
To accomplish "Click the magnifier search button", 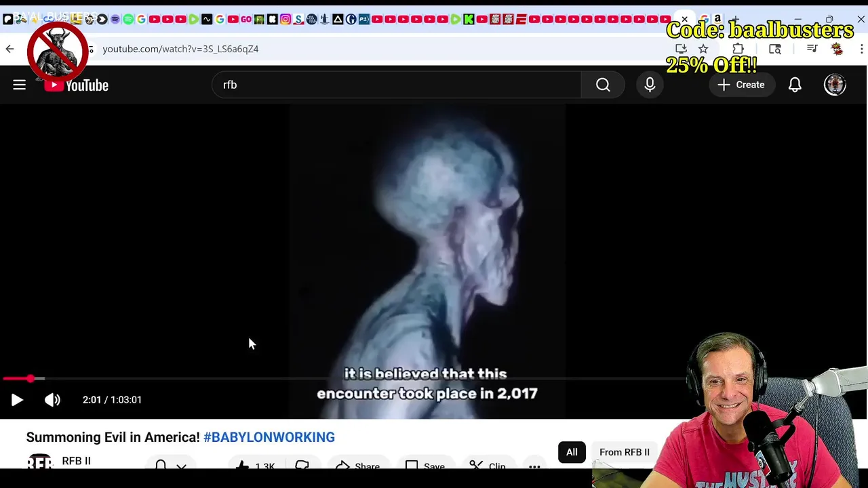I will tap(603, 85).
